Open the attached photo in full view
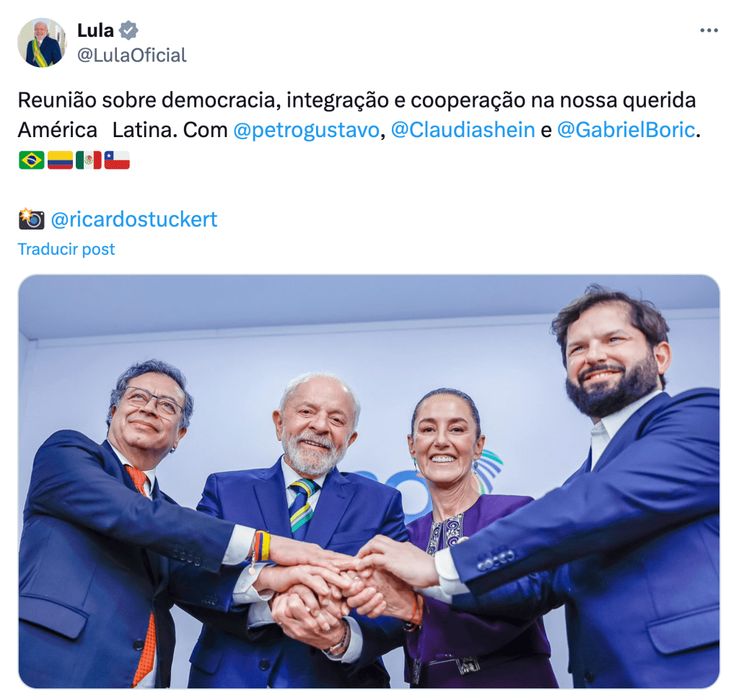Viewport: 739px width, 700px height. 369,481
